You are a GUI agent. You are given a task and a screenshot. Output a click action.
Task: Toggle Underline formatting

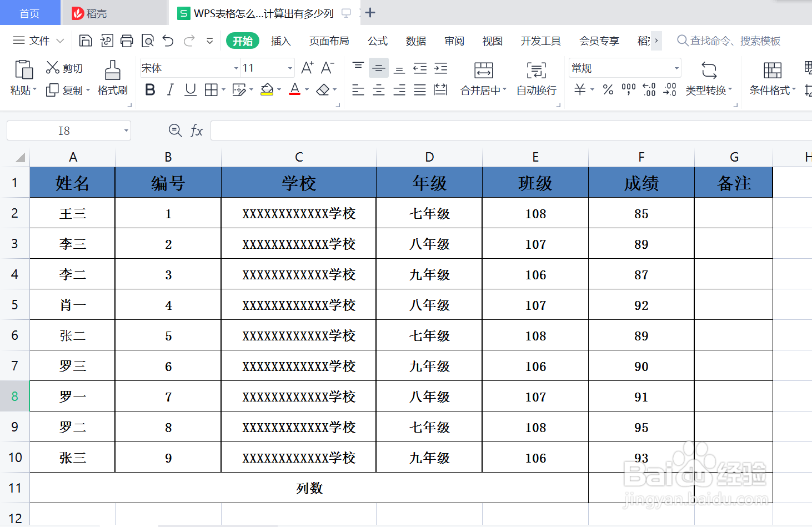191,89
